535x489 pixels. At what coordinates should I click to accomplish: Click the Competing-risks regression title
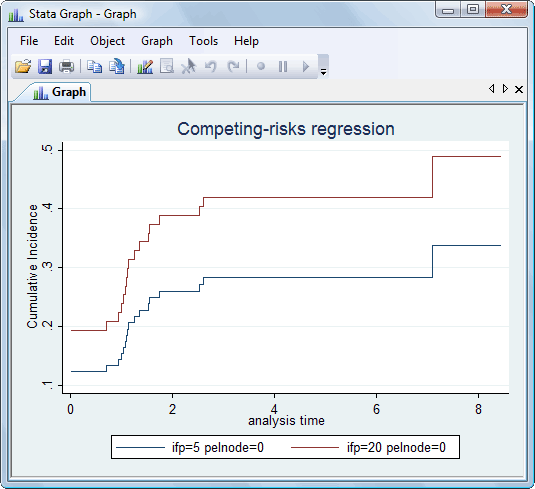pyautogui.click(x=286, y=129)
